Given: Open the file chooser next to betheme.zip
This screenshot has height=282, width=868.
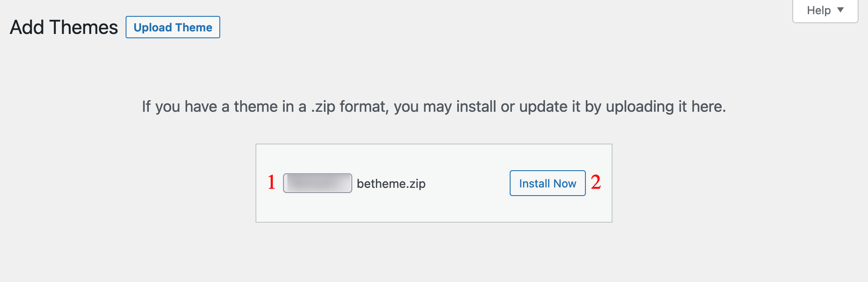Looking at the screenshot, I should point(317,183).
